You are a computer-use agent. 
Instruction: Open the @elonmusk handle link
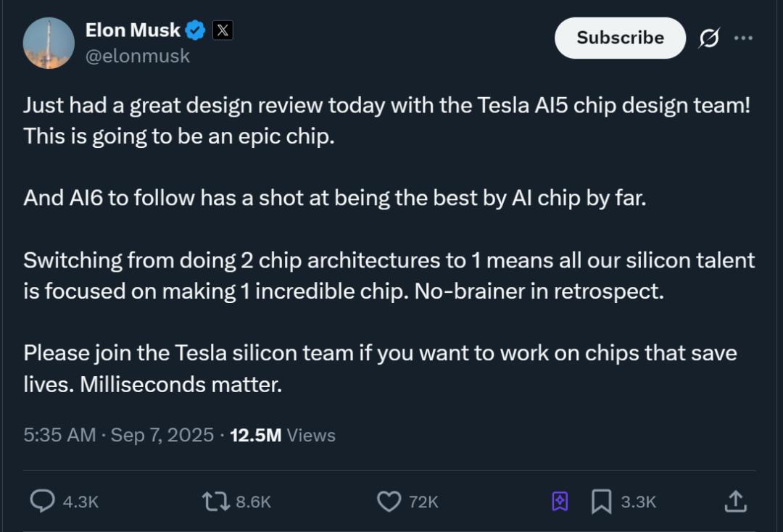pyautogui.click(x=138, y=56)
